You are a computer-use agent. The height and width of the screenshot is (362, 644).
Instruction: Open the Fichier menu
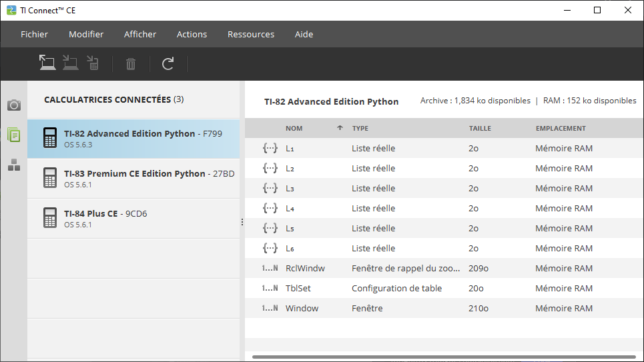pyautogui.click(x=34, y=35)
